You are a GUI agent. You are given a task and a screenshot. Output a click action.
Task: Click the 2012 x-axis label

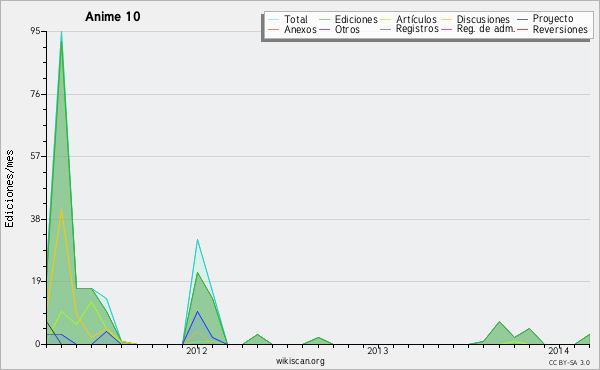[197, 350]
